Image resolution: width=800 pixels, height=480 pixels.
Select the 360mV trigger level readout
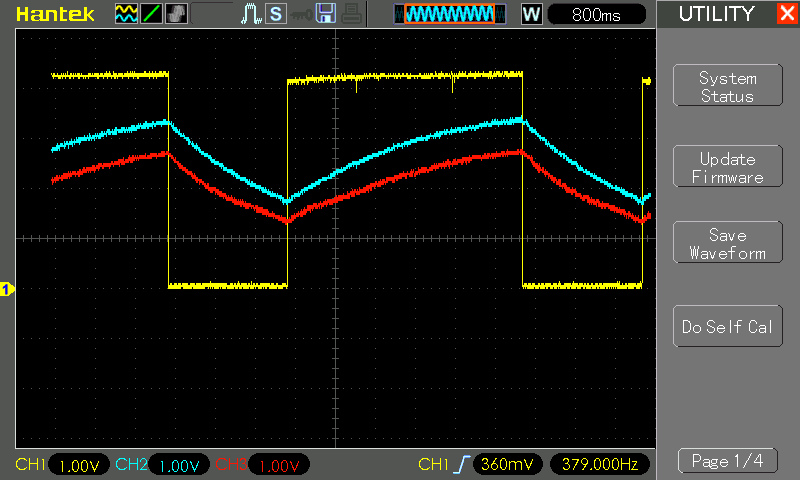click(507, 465)
